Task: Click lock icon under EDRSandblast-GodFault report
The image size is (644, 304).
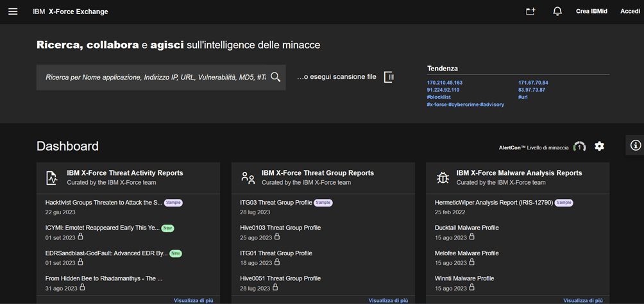Action: point(81,262)
